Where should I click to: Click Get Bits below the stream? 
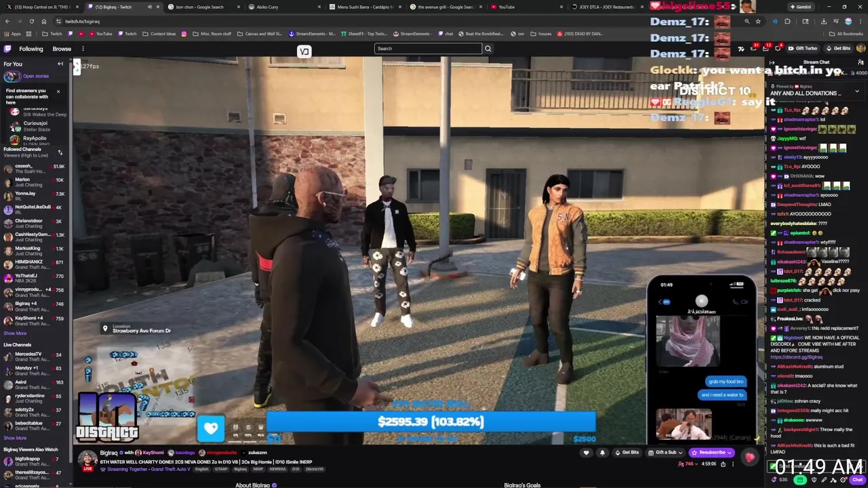(x=627, y=452)
